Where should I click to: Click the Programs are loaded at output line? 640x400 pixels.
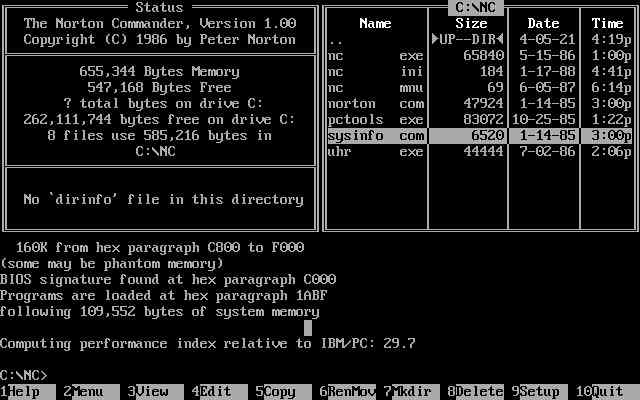(164, 296)
